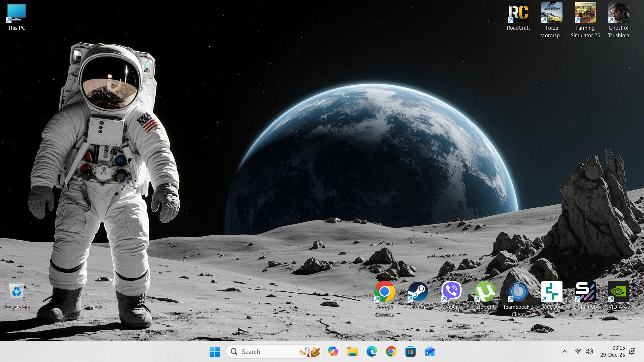Open the Windows Start menu
This screenshot has width=644, height=362.
point(215,351)
